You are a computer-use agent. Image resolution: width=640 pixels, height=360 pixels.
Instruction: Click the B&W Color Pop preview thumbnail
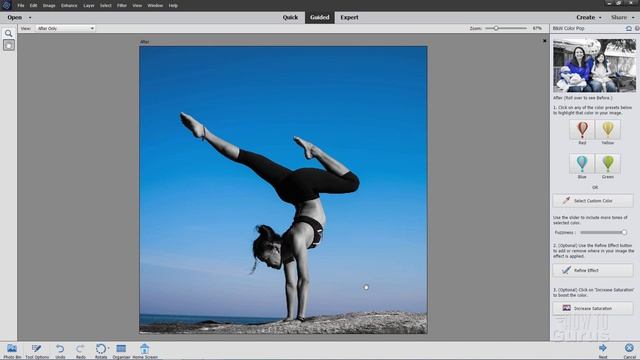pyautogui.click(x=594, y=65)
